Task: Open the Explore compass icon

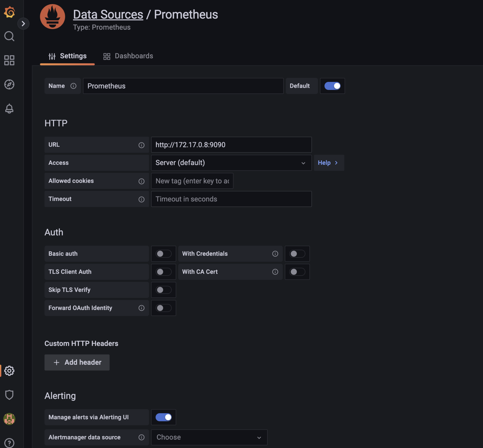Action: (x=9, y=84)
